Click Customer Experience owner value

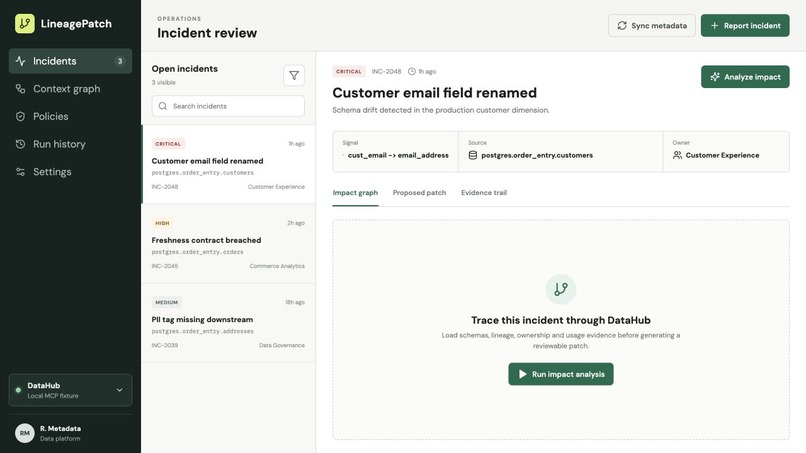coord(722,155)
